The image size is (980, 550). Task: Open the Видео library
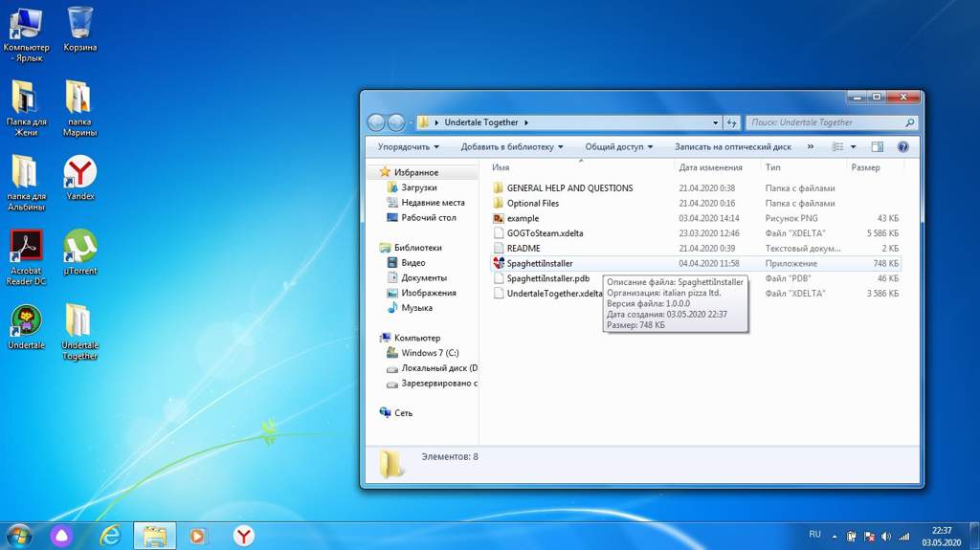pos(412,262)
